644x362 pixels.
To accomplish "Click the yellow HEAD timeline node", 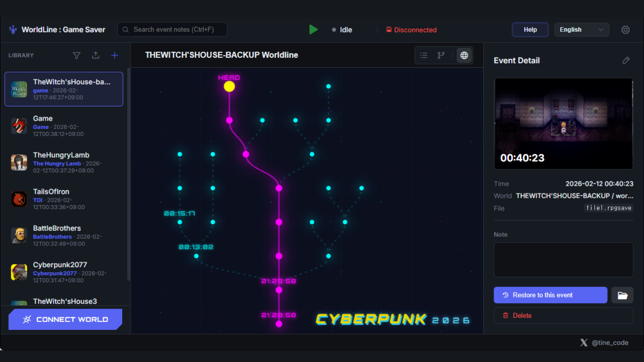I will pyautogui.click(x=229, y=87).
